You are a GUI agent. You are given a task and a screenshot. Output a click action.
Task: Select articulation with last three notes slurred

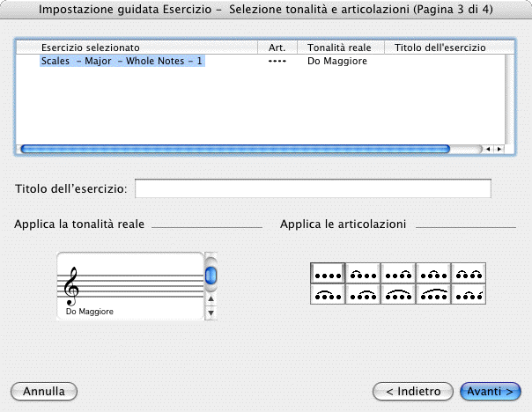point(363,295)
